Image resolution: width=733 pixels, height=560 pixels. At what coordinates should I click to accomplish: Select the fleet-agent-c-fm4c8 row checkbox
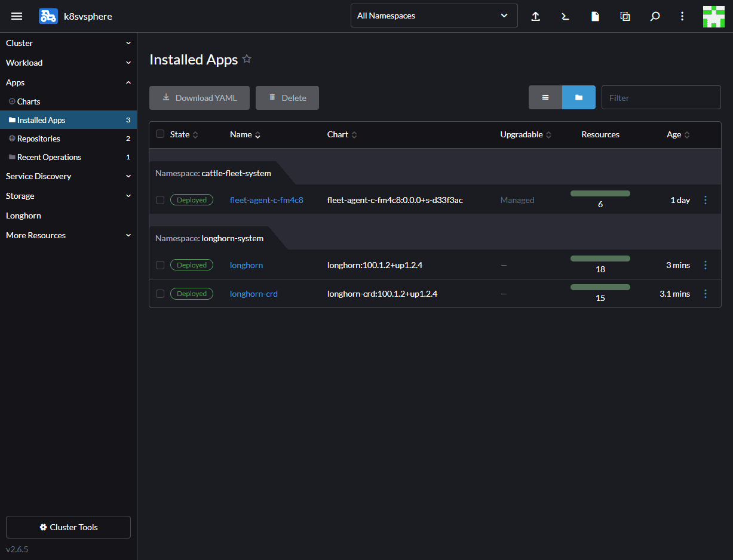(x=160, y=200)
